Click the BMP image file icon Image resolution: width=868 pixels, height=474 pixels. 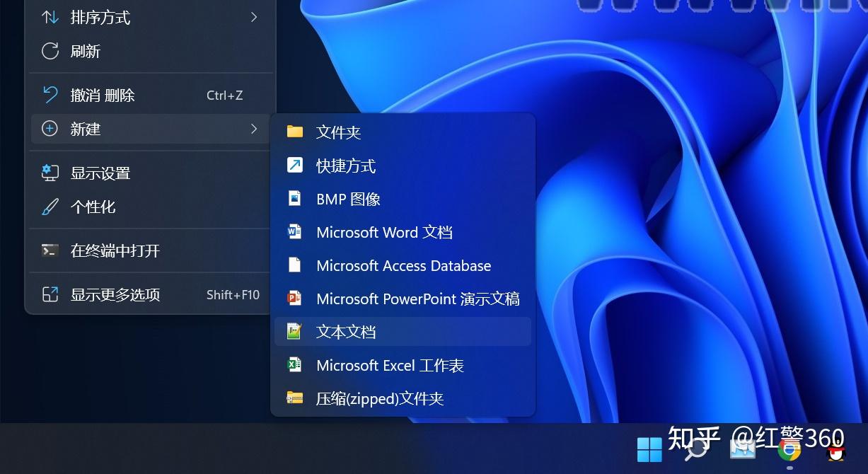(x=294, y=198)
